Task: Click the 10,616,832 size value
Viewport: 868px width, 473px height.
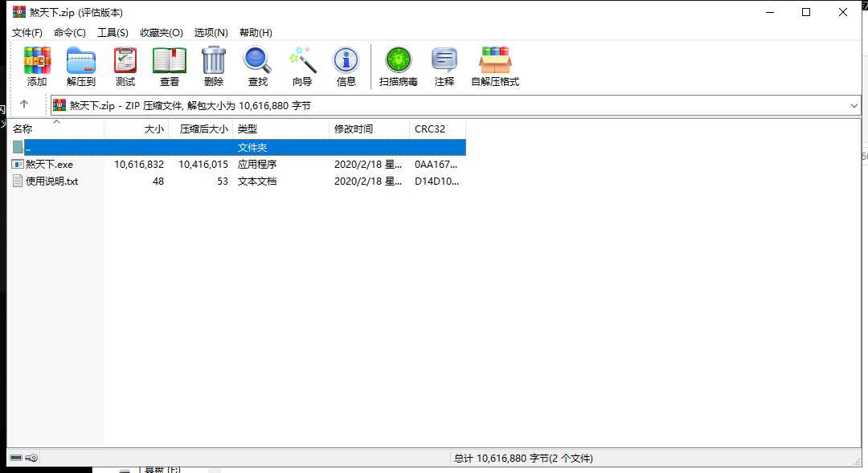Action: tap(139, 165)
